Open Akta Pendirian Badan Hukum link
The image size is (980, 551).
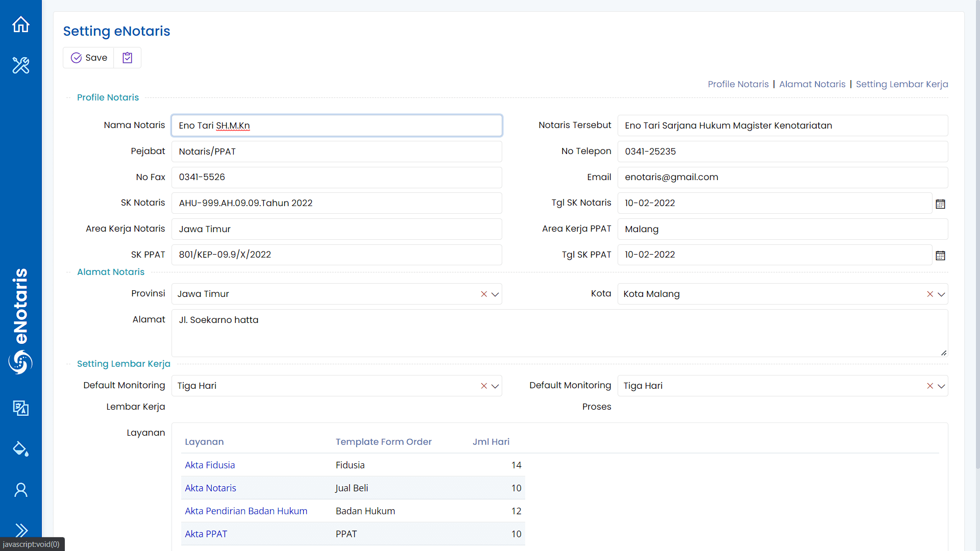[246, 511]
